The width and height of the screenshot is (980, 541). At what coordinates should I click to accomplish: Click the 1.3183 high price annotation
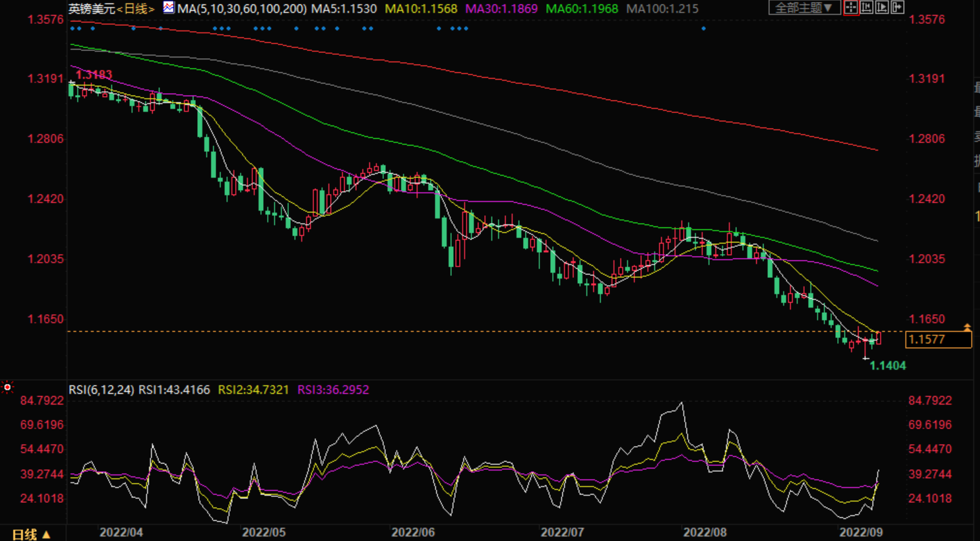coord(94,75)
